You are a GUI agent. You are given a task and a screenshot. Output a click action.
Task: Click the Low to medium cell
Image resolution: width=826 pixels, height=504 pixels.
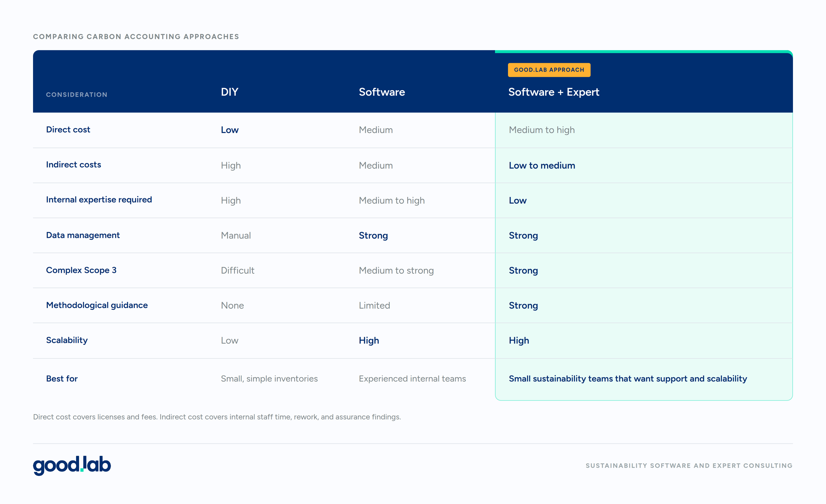click(542, 165)
